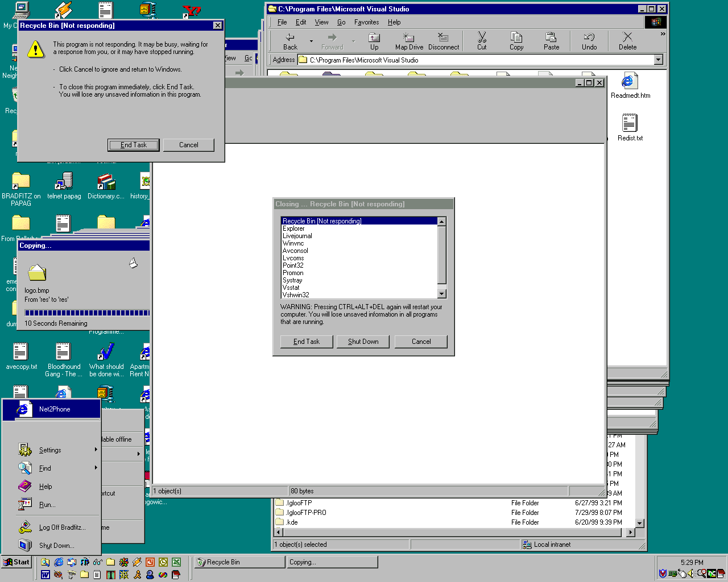Select Winvnc in the task list
The height and width of the screenshot is (582, 728).
click(x=359, y=243)
